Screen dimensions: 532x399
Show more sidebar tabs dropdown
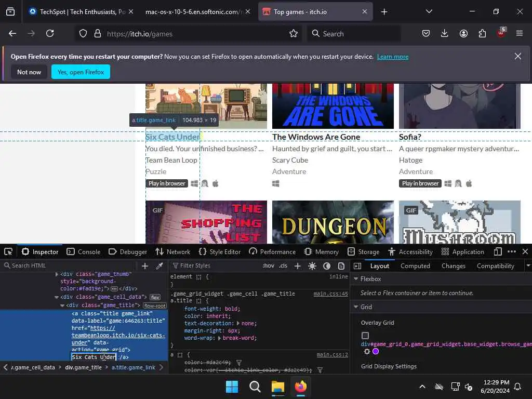point(528,265)
